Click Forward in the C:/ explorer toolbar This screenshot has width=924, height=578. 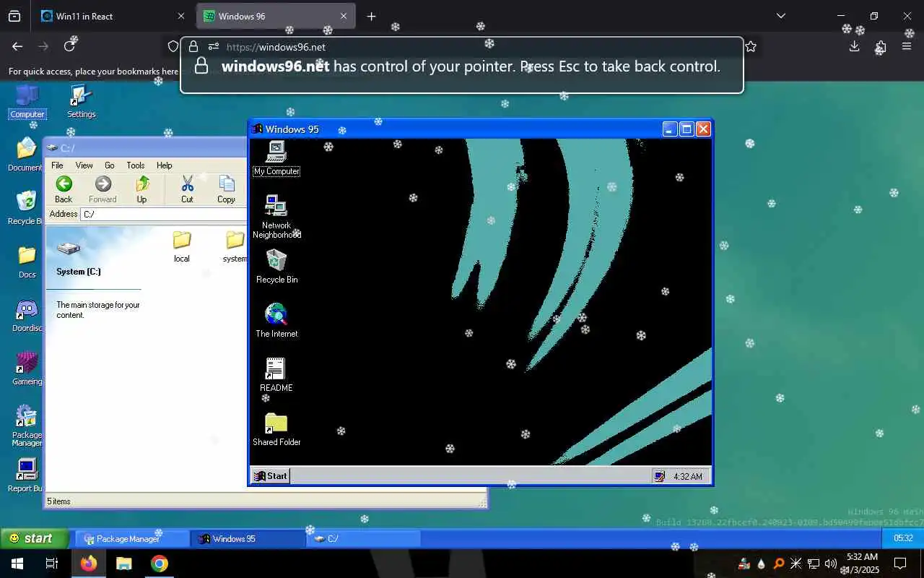click(103, 189)
